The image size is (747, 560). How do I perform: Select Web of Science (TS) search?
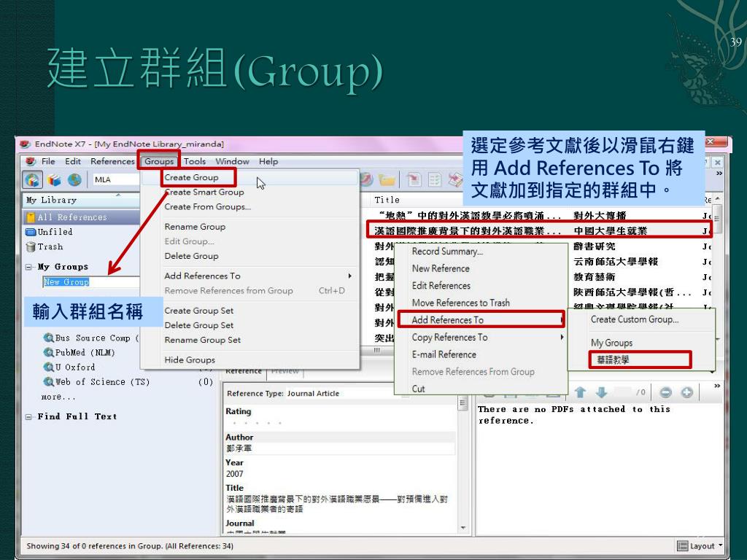coord(102,382)
